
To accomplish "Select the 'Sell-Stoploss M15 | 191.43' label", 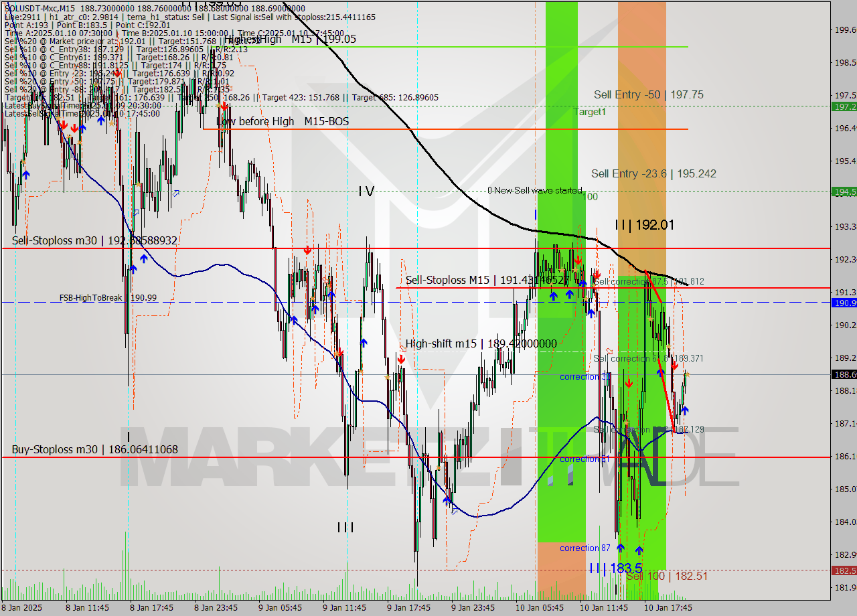I will 487,281.
